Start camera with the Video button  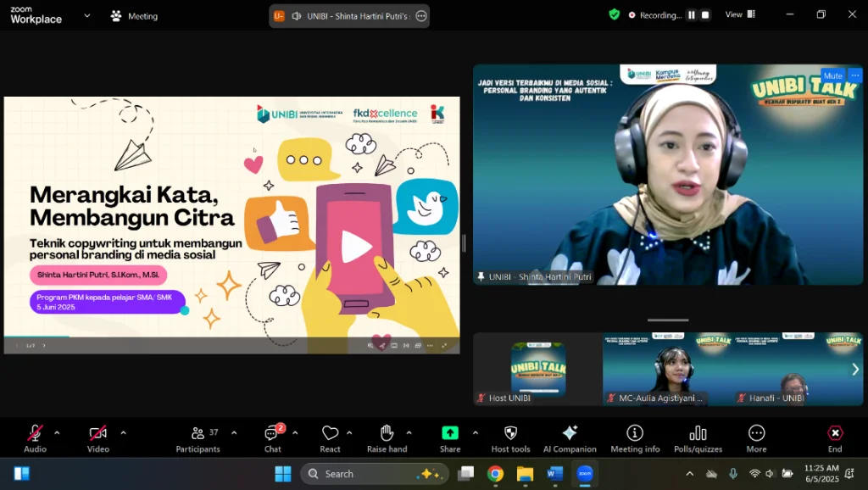click(98, 438)
